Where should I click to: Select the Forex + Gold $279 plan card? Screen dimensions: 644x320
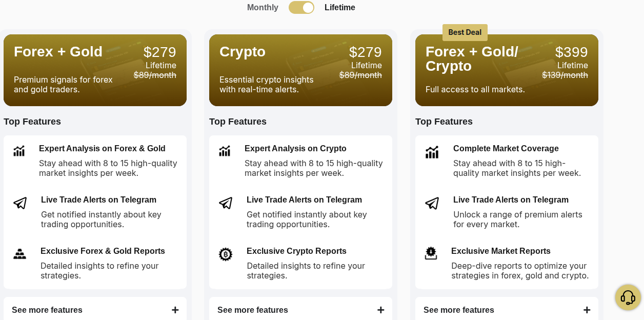95,70
